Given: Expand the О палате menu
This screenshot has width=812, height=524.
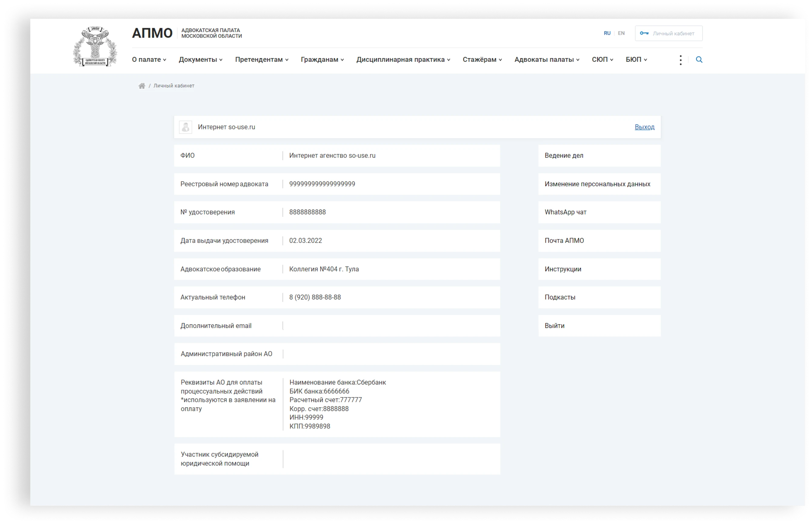Looking at the screenshot, I should (149, 60).
